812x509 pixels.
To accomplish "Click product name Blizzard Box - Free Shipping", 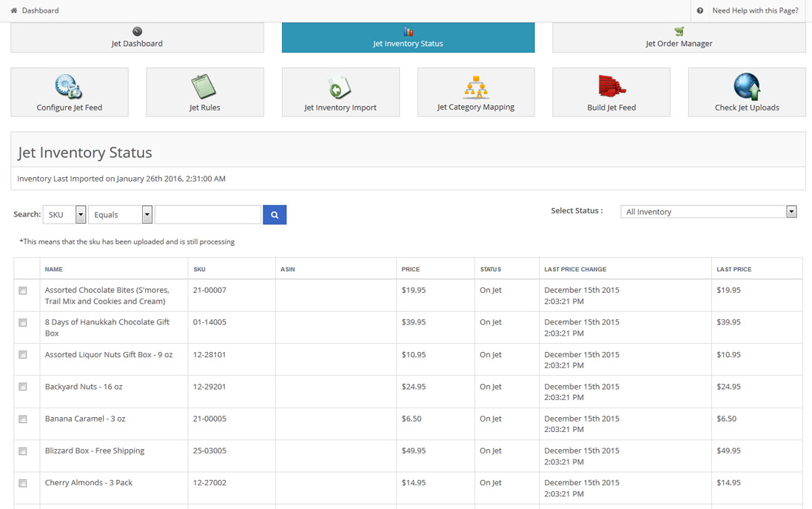I will click(95, 451).
